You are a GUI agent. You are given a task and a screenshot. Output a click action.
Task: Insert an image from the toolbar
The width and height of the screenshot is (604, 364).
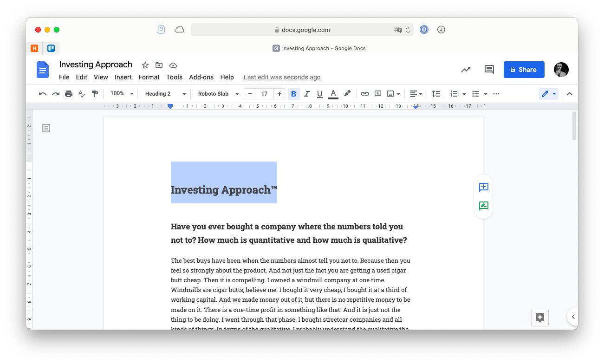[x=391, y=93]
